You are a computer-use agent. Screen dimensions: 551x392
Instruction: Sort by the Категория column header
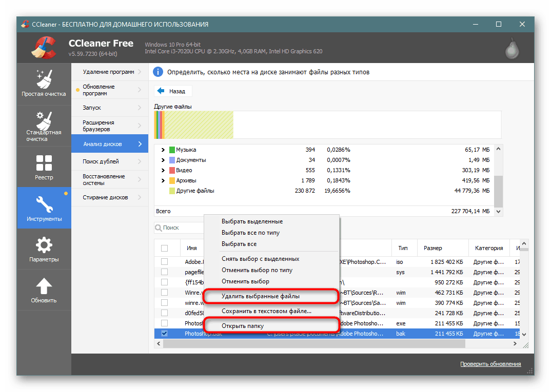click(x=489, y=248)
